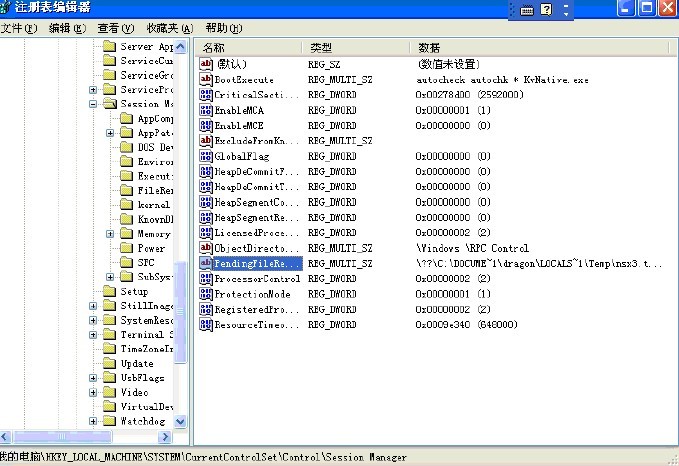Viewport: 679px width, 466px height.
Task: Collapse the Session Manager tree node
Action: point(93,104)
